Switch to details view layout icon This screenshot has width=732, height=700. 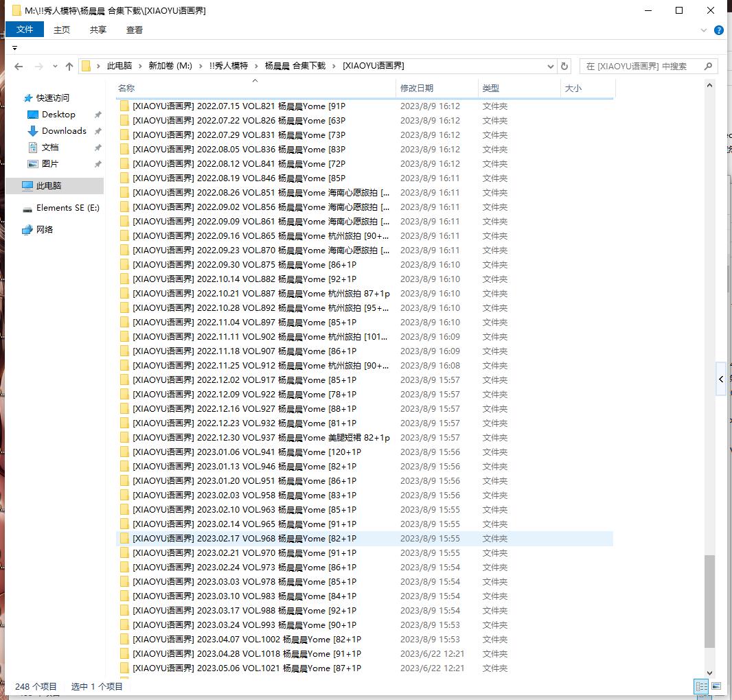point(701,686)
